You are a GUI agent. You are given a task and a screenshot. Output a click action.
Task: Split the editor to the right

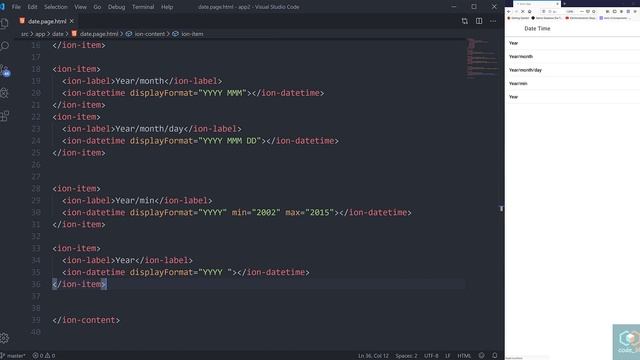click(479, 21)
